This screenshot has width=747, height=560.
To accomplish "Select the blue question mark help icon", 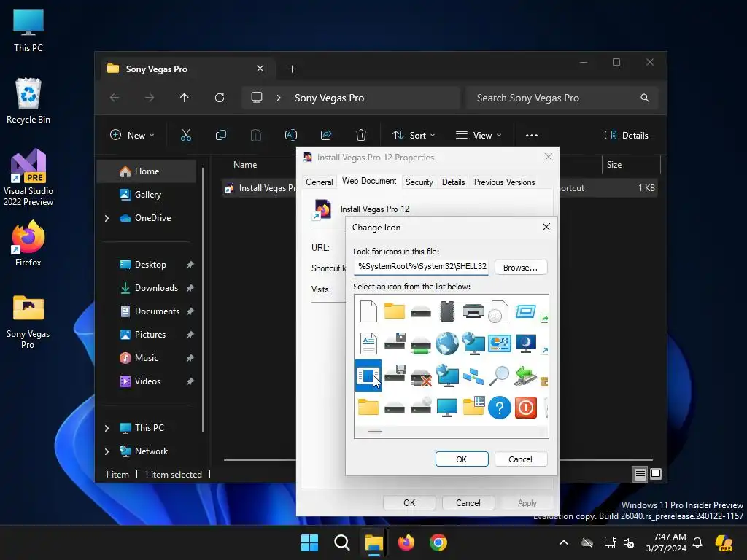I will tap(499, 408).
